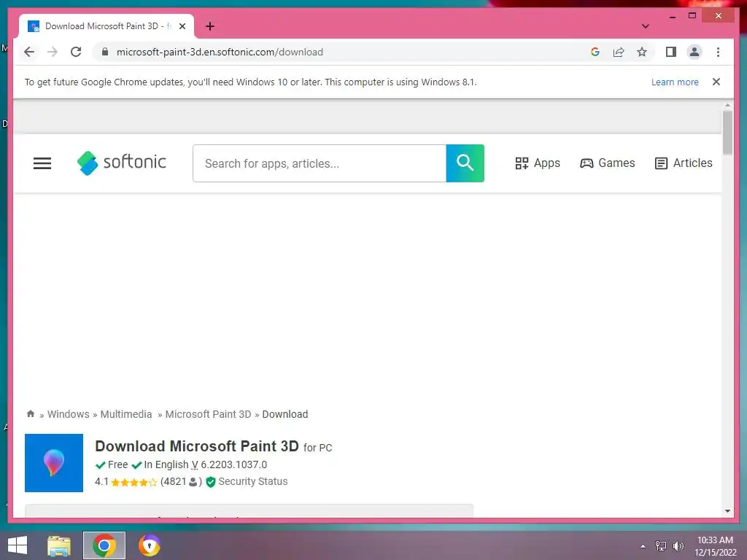Open the Games section
The width and height of the screenshot is (747, 560).
click(608, 163)
